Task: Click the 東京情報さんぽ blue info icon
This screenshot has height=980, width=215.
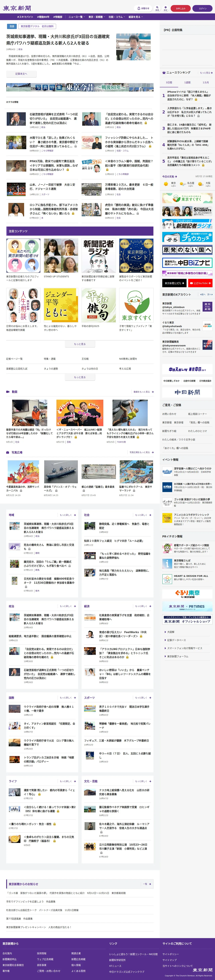Action: coord(167,563)
